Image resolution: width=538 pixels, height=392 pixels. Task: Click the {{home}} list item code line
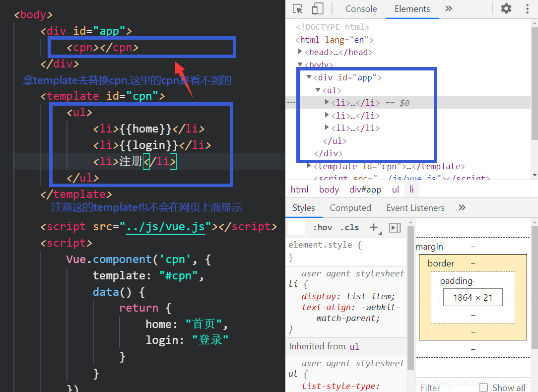(x=149, y=129)
